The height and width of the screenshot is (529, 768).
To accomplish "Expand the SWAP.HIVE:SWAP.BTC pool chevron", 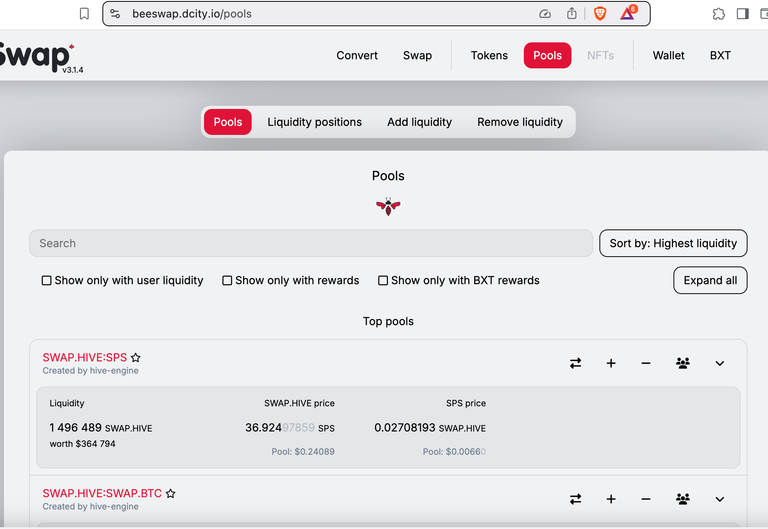I will pos(720,499).
